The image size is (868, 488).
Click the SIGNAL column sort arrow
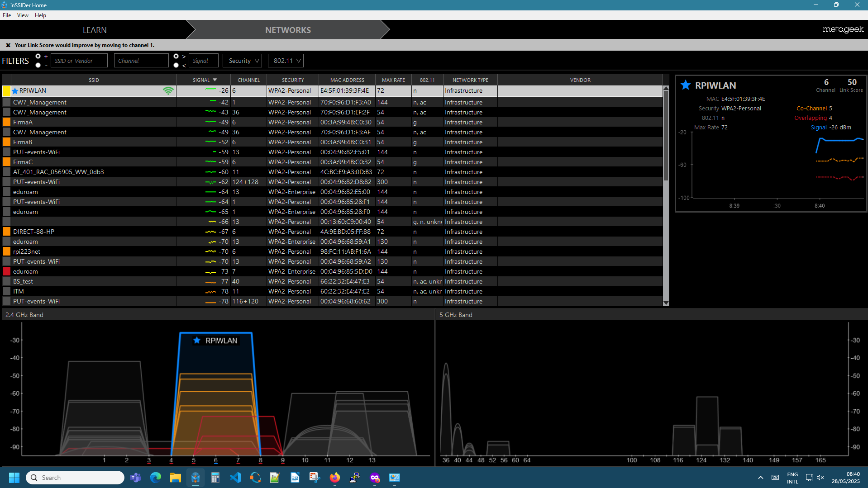coord(215,80)
